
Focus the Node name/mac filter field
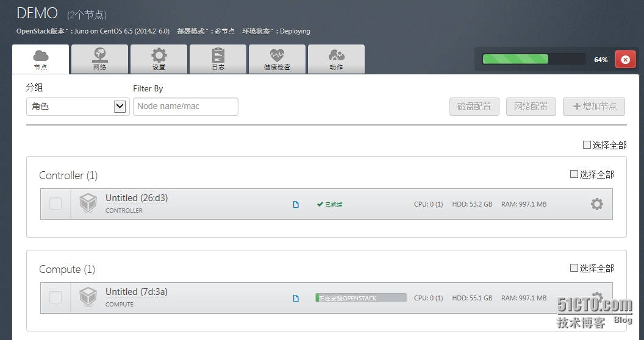[x=185, y=106]
